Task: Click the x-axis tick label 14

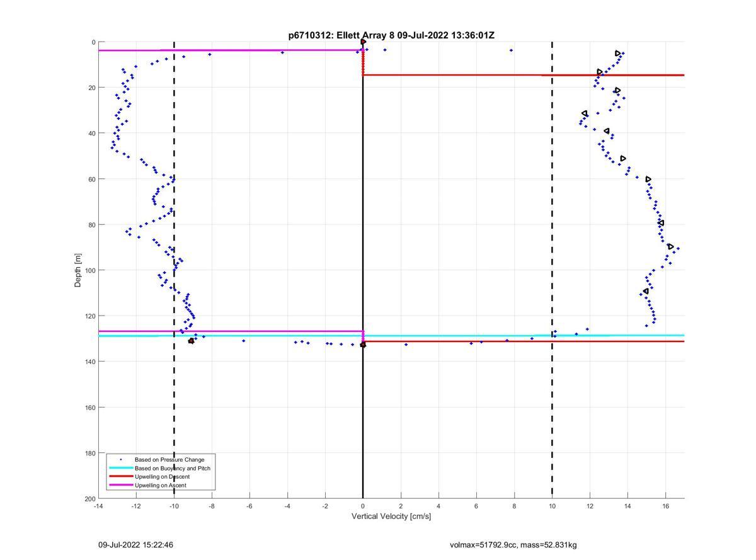Action: tap(627, 506)
